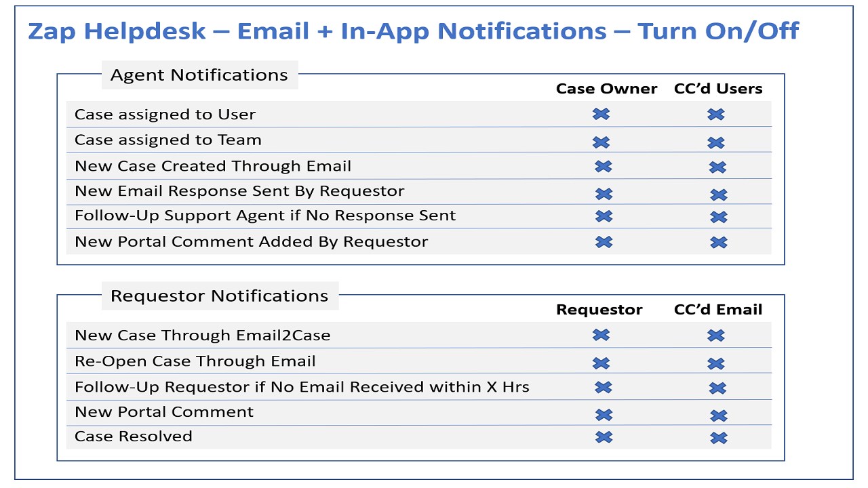Select 'Follow-Up Support Agent if No Response Sent' label

click(265, 216)
